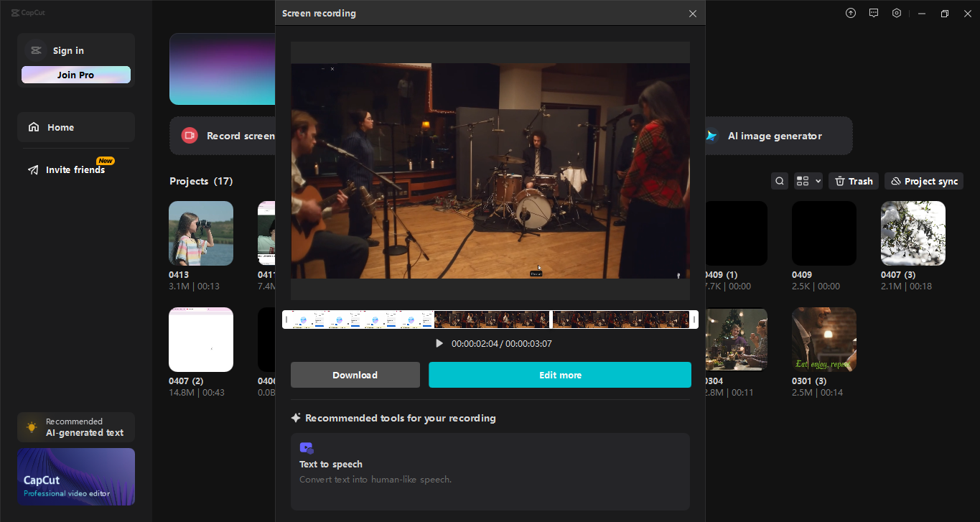Click the 3.1M | 00:13 project details
The image size is (980, 522).
[195, 286]
